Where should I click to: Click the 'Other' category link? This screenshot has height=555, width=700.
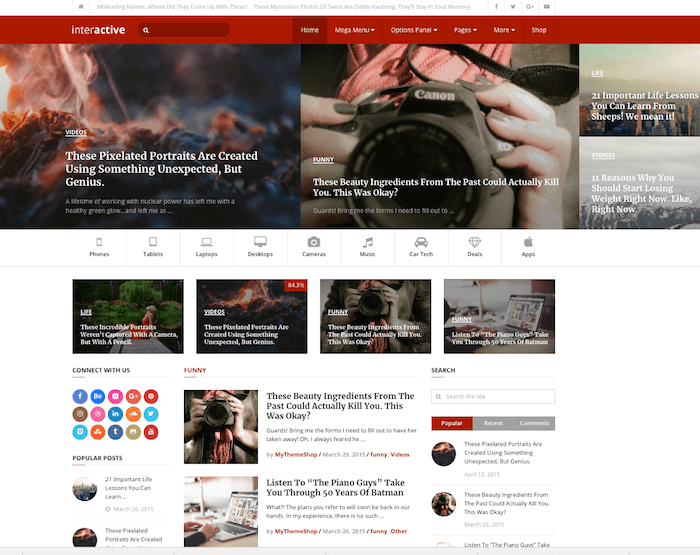399,531
